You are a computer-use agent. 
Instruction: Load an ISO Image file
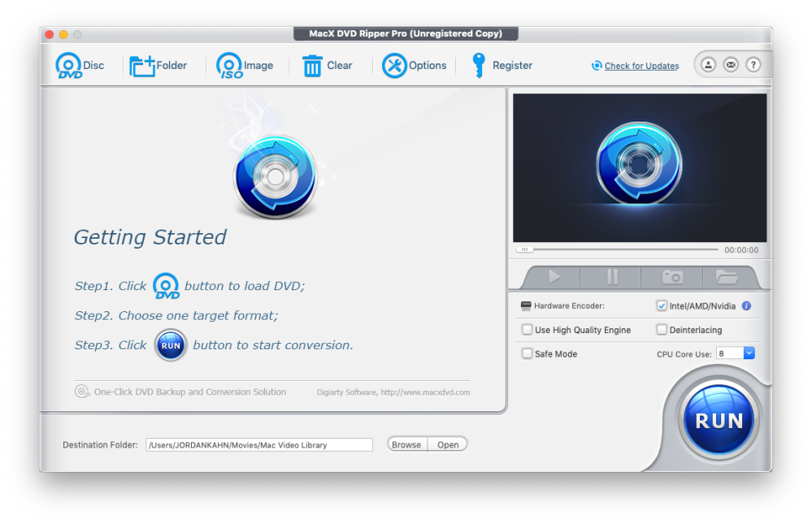point(230,66)
